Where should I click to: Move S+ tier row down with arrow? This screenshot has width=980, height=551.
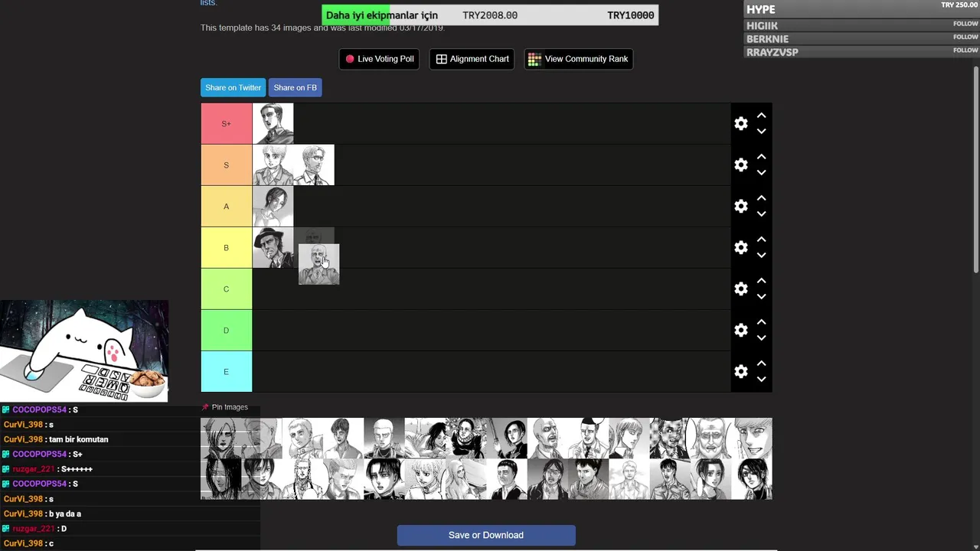[x=761, y=132]
